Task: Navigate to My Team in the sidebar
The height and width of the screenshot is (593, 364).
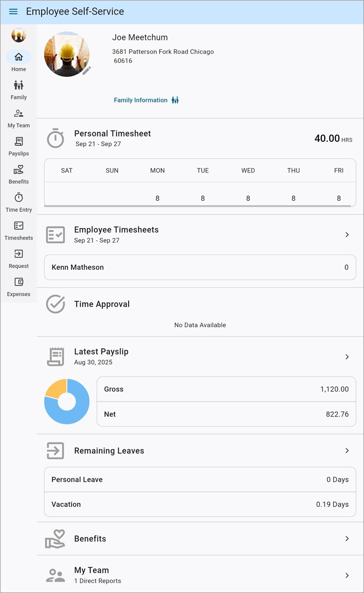Action: coord(19,114)
